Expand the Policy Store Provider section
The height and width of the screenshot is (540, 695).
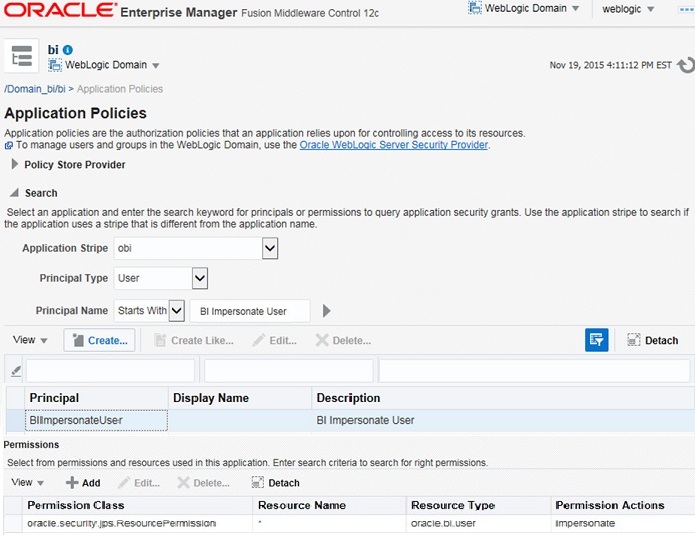pos(15,165)
